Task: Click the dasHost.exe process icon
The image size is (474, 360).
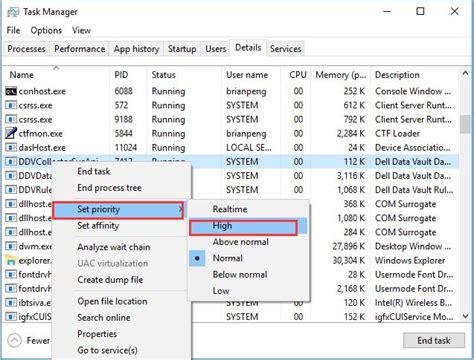Action: (11, 148)
